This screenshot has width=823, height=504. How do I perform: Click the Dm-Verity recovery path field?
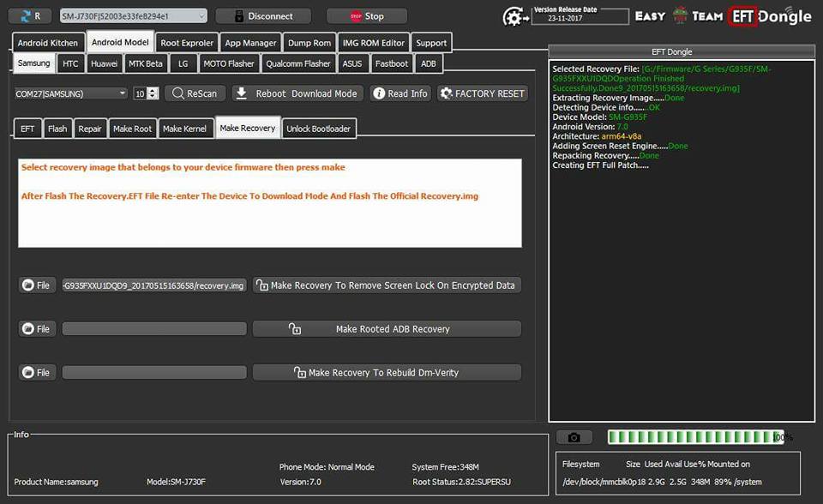[154, 372]
